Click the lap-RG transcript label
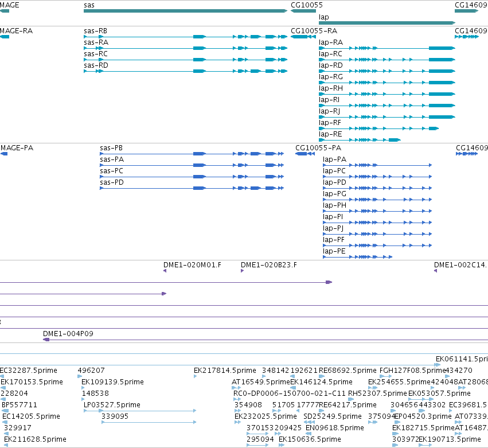 pos(331,77)
